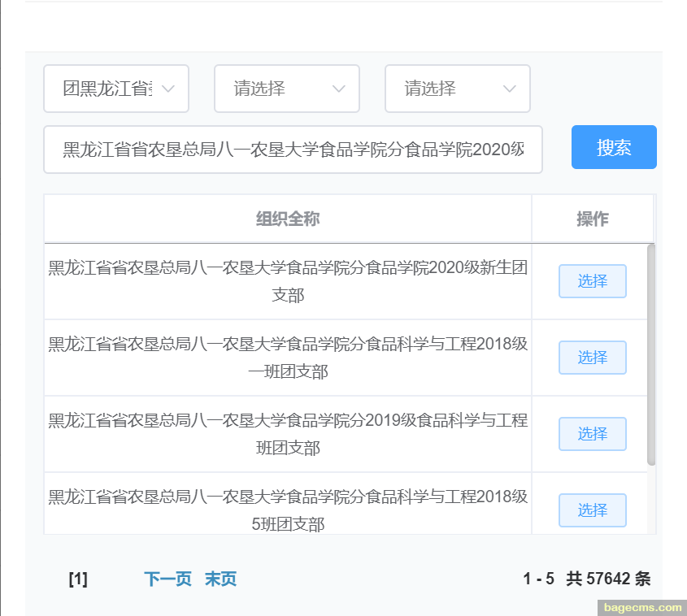
Task: Focus the organization name search input field
Action: pyautogui.click(x=293, y=150)
